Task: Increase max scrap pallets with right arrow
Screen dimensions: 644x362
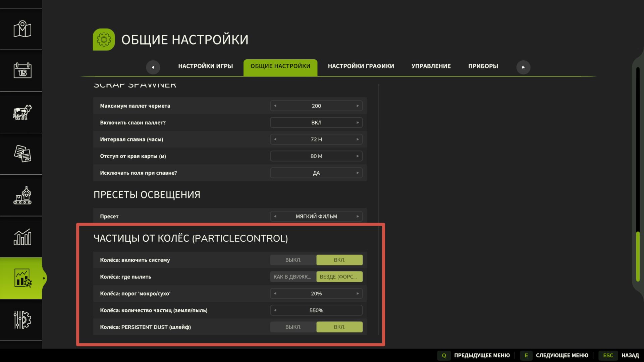Action: (x=358, y=106)
